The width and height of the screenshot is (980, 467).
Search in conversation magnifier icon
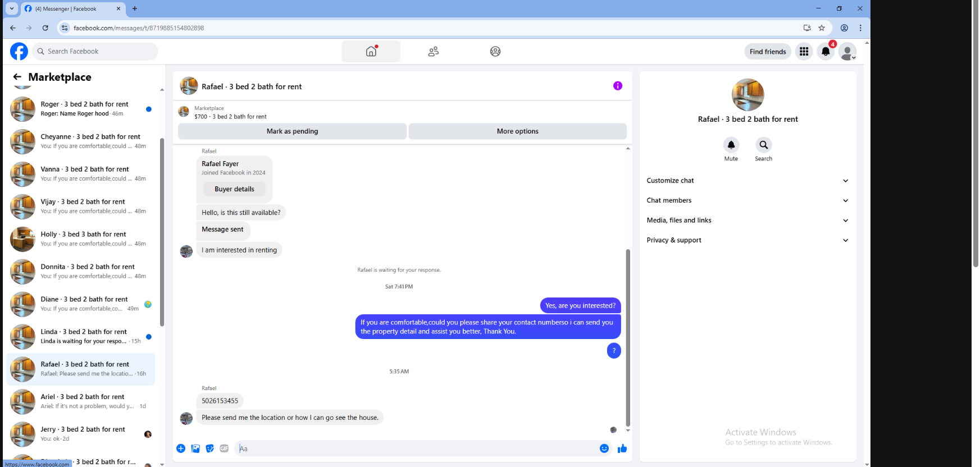click(x=764, y=145)
